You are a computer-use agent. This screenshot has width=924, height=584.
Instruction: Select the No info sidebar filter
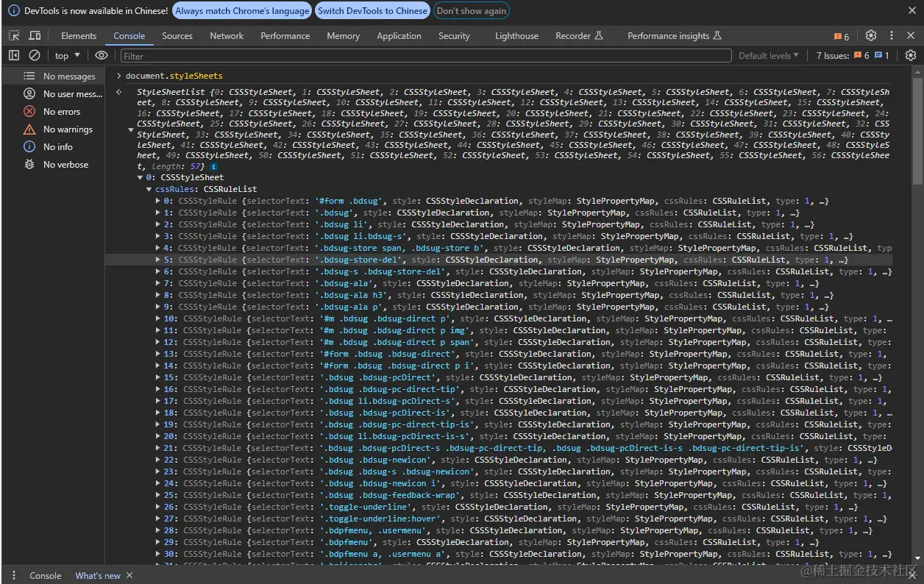pos(52,147)
